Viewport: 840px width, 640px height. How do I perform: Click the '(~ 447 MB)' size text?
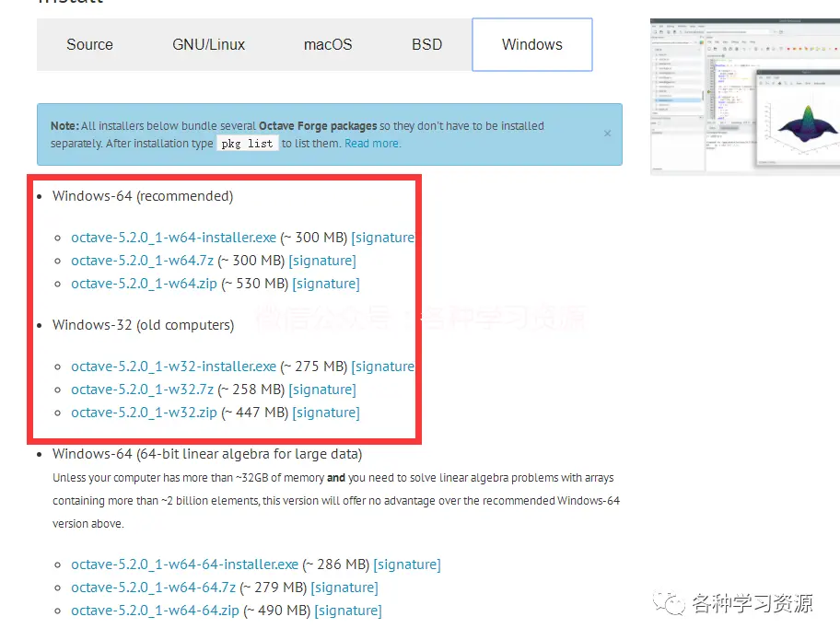(x=255, y=413)
